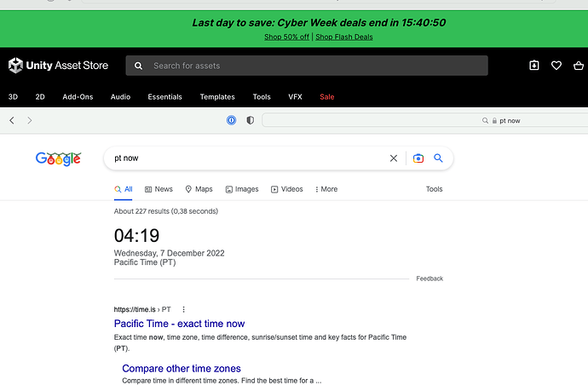Open the Tools search options

pyautogui.click(x=434, y=189)
